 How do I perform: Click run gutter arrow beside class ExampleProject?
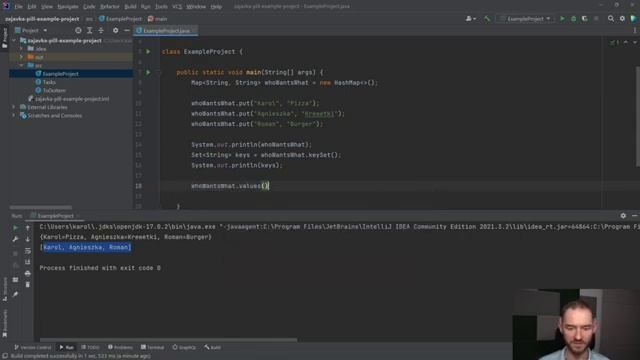pos(148,52)
